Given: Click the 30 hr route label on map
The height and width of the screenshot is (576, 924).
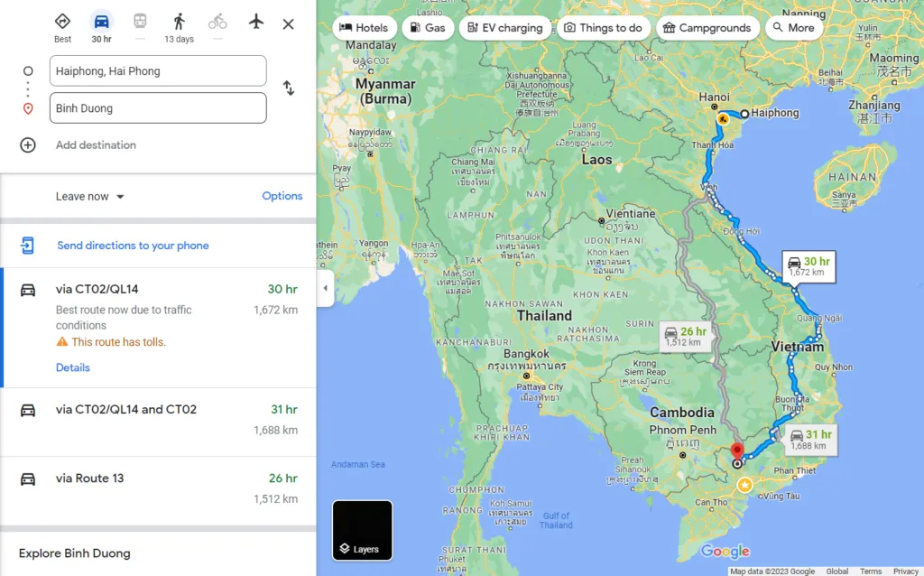Looking at the screenshot, I should [x=808, y=266].
